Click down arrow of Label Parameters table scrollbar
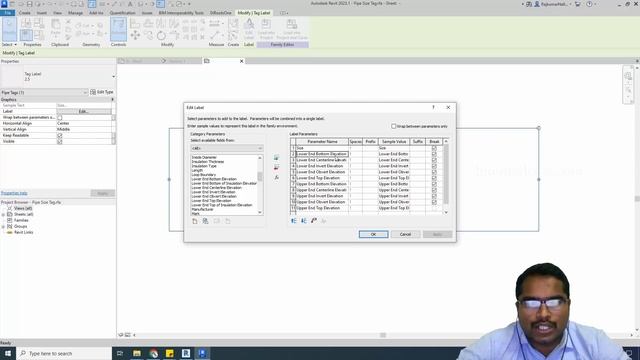 [x=446, y=213]
